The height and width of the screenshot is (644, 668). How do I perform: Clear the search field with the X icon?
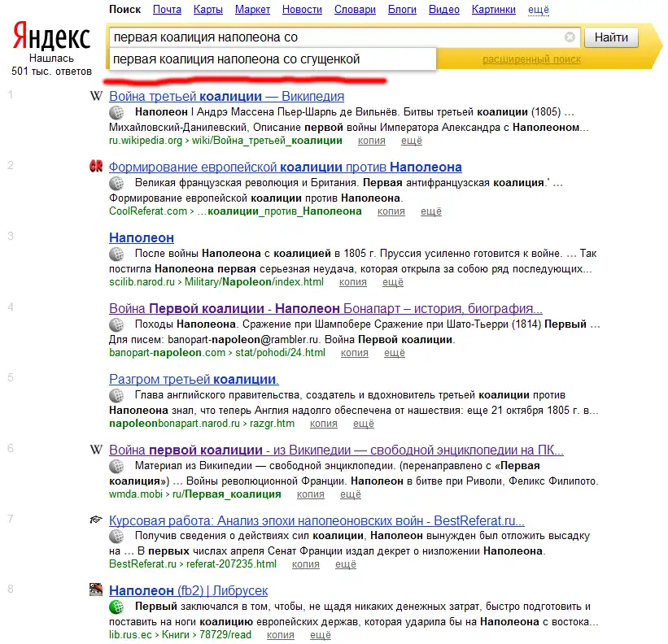570,37
